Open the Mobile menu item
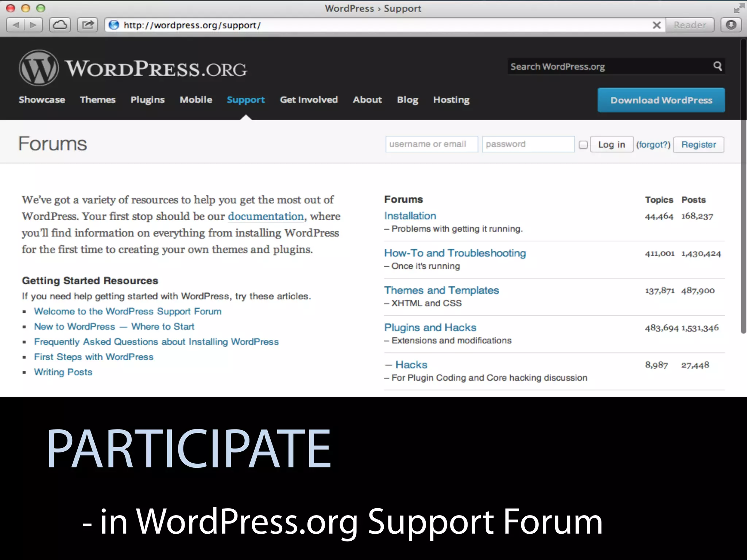The image size is (747, 560). tap(196, 100)
